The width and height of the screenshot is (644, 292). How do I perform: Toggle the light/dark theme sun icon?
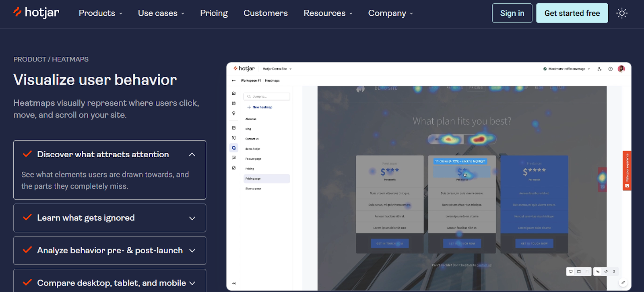pyautogui.click(x=622, y=13)
